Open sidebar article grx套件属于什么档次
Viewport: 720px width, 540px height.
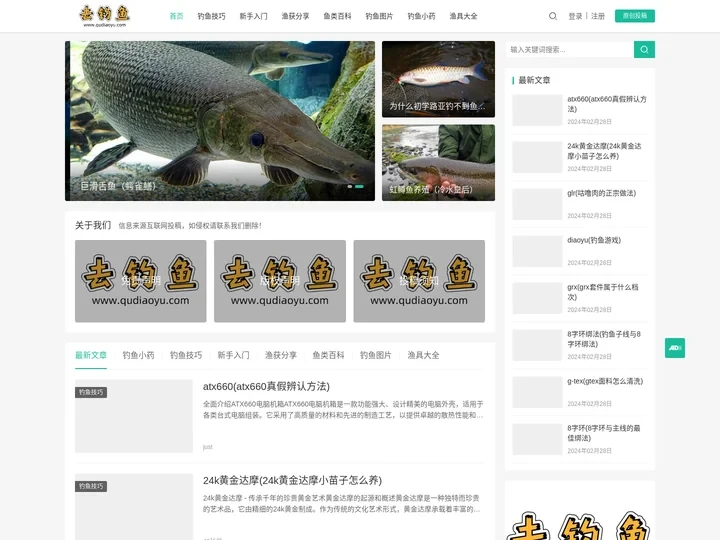click(603, 292)
